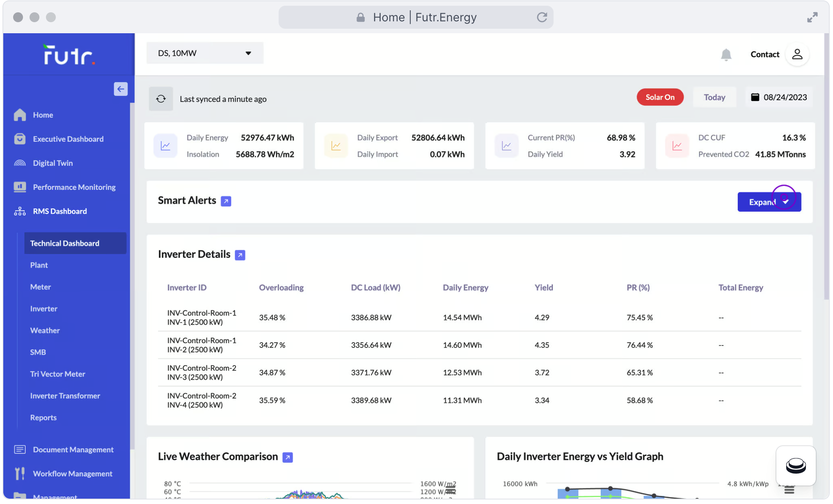Click the Home house icon in sidebar

tap(20, 115)
